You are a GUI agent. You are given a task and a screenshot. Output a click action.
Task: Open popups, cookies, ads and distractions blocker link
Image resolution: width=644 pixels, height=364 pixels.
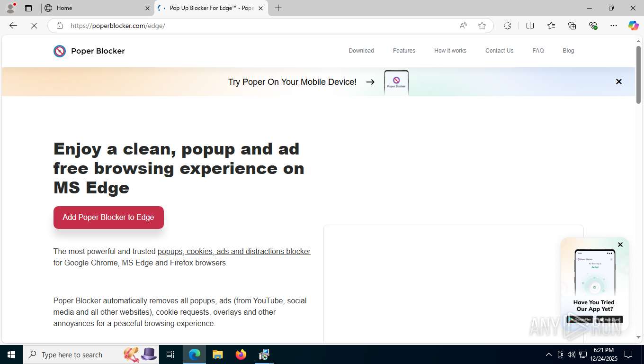pyautogui.click(x=234, y=252)
